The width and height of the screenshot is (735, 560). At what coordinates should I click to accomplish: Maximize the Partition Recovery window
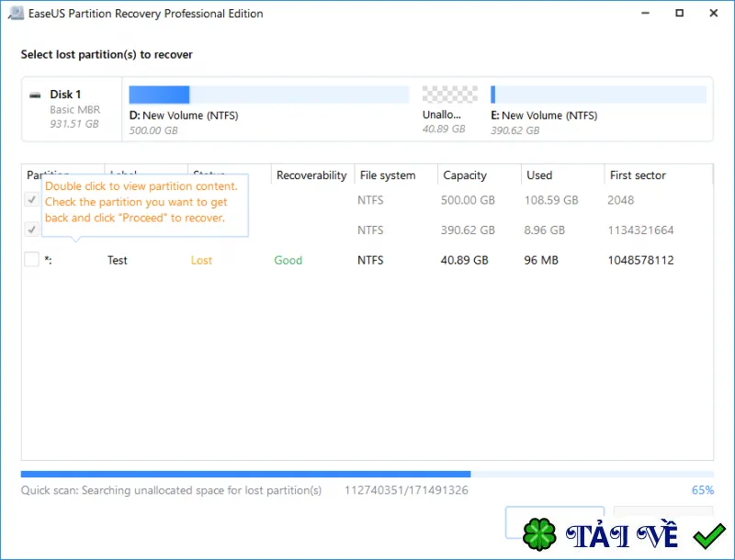pos(679,13)
